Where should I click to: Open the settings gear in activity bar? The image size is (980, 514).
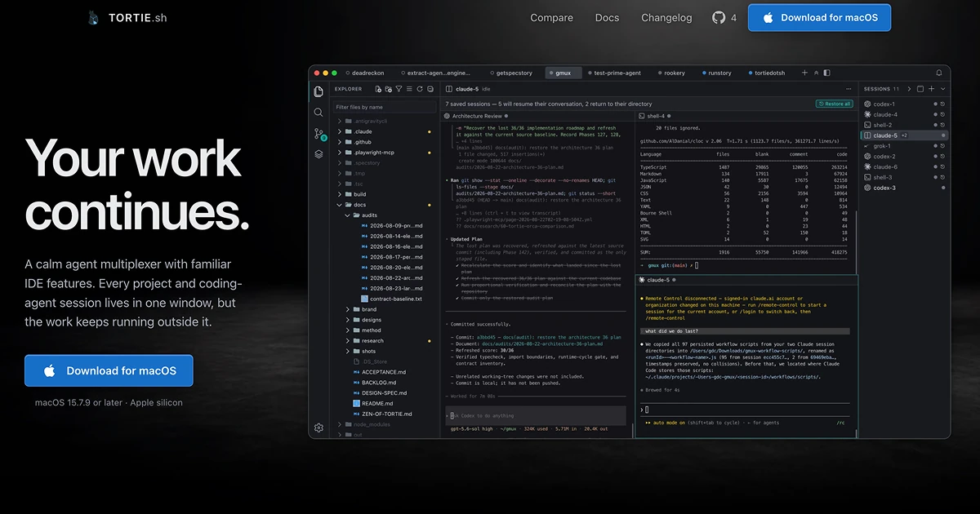[318, 428]
